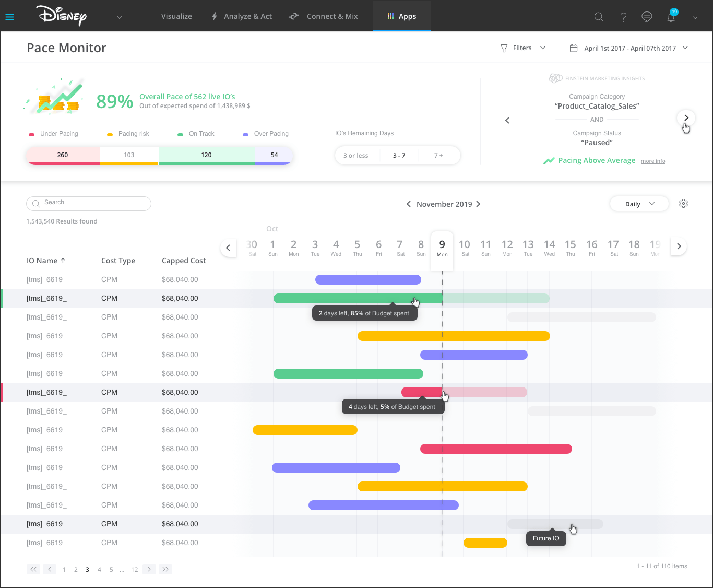The image size is (713, 588).
Task: Open timeline settings gear icon
Action: pyautogui.click(x=683, y=204)
